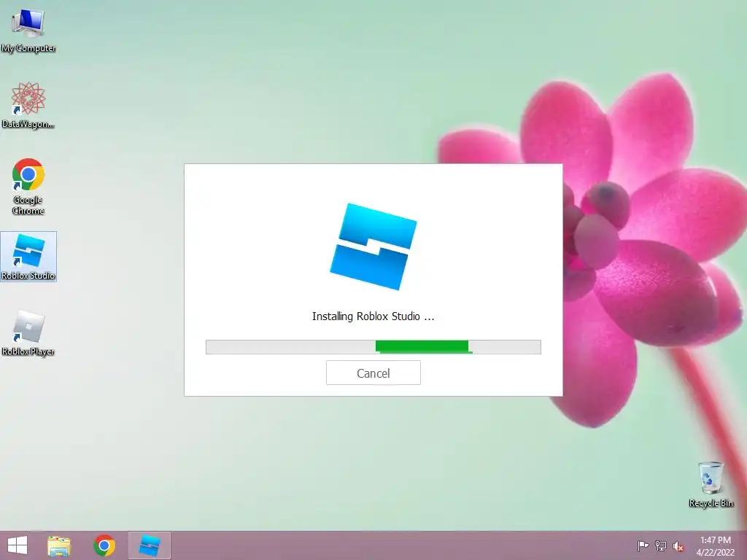Viewport: 747px width, 560px height.
Task: Click the muted volume tray icon
Action: point(678,546)
